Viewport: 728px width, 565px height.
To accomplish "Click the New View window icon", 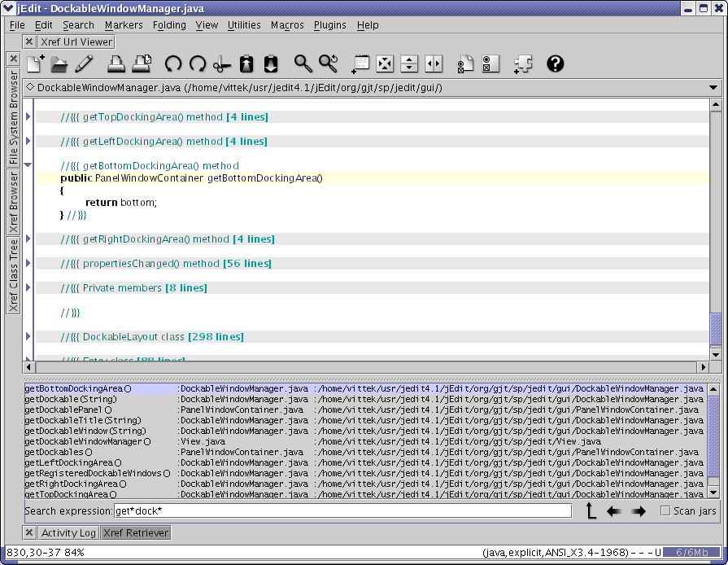I will 360,64.
